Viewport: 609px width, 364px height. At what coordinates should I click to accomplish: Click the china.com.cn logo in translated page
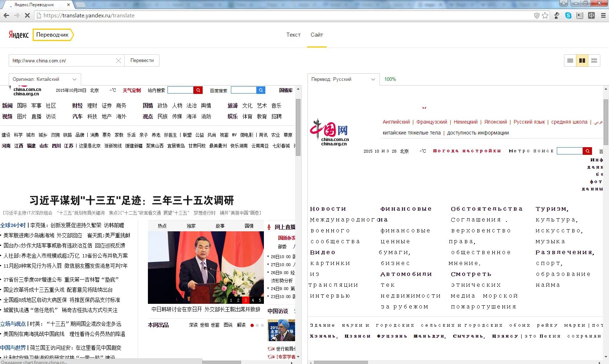tap(330, 132)
